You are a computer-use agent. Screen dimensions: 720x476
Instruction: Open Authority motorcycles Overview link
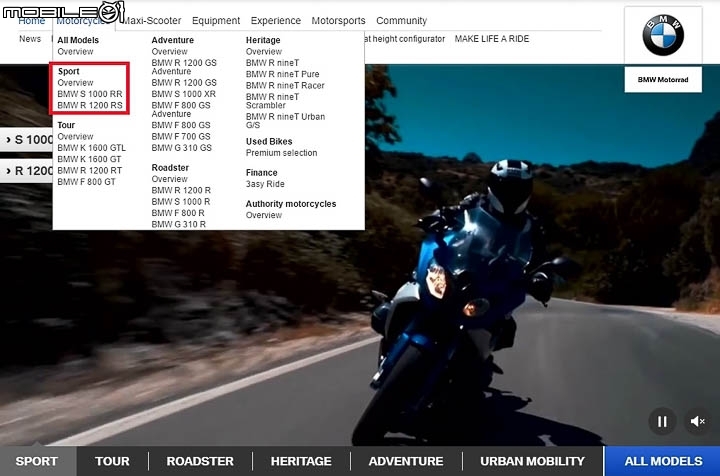[x=264, y=215]
